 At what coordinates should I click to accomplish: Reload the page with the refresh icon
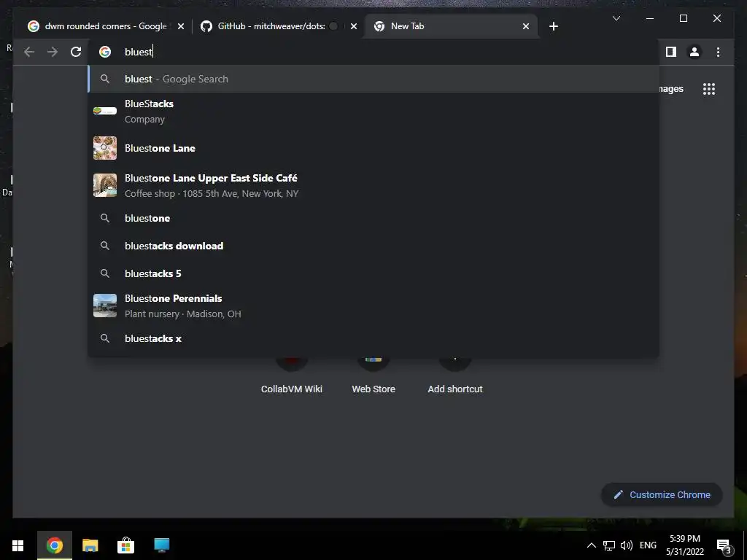pos(76,52)
